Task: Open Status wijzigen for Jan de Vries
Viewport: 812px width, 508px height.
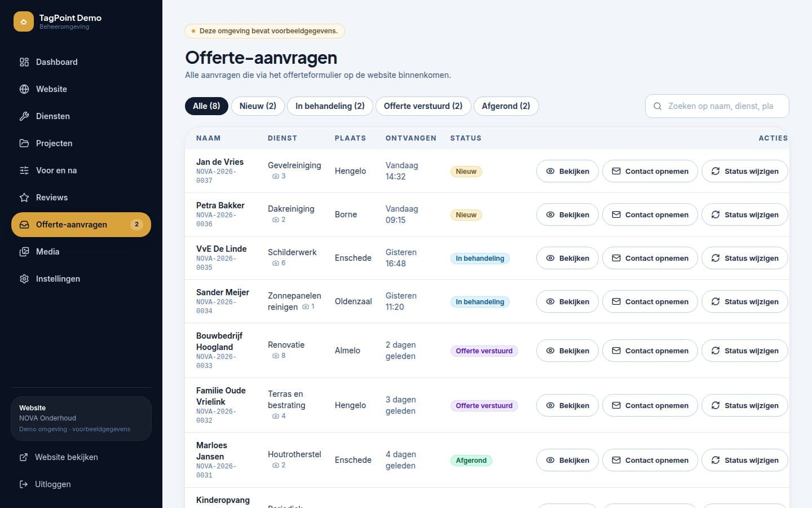Action: (x=744, y=171)
